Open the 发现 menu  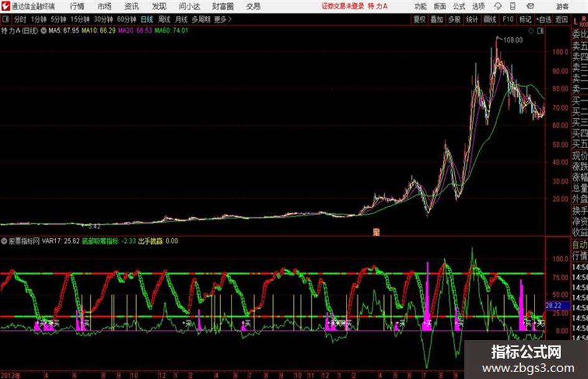159,6
